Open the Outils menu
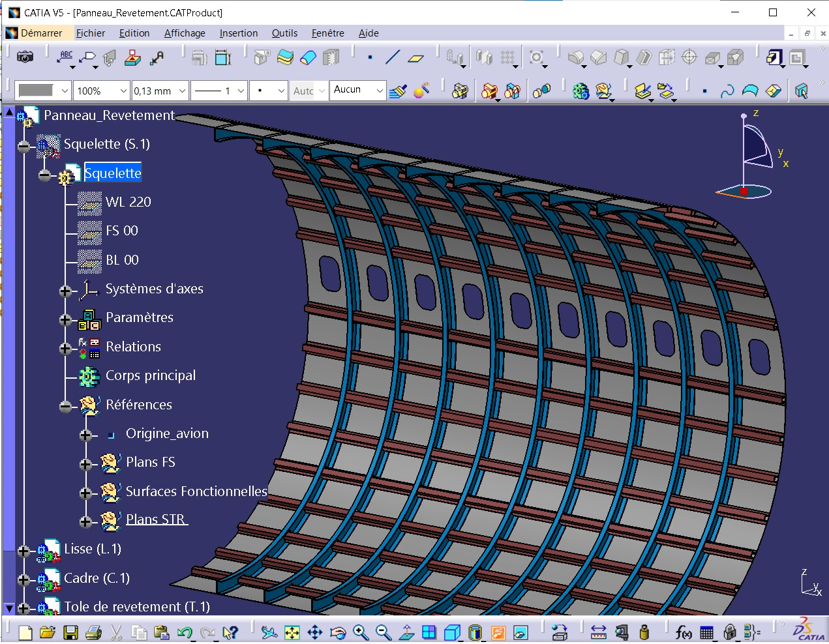Image resolution: width=829 pixels, height=644 pixels. pyautogui.click(x=284, y=33)
